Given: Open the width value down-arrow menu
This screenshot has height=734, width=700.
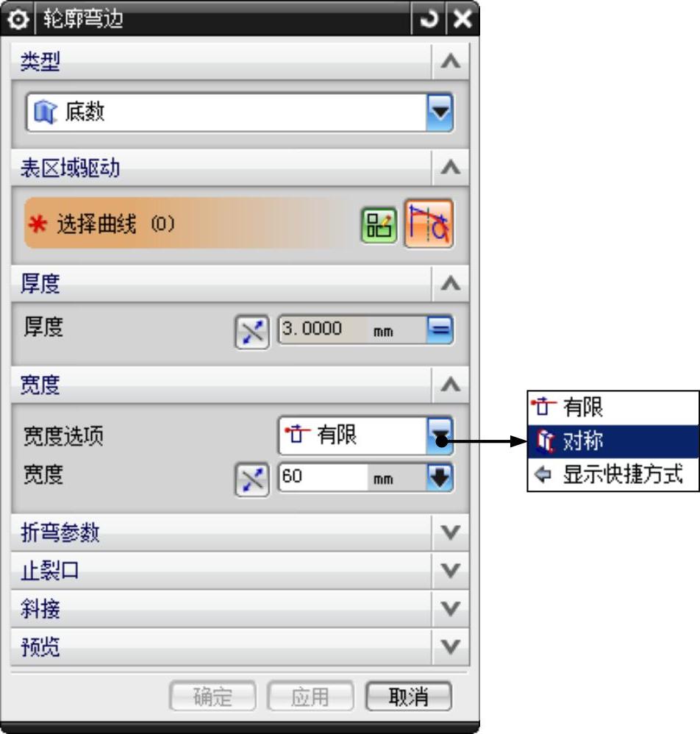Looking at the screenshot, I should pyautogui.click(x=440, y=477).
